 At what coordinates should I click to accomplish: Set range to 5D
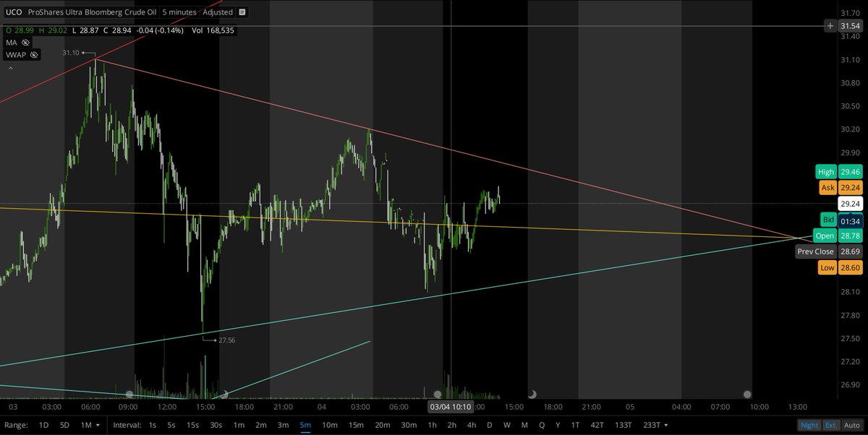(64, 425)
